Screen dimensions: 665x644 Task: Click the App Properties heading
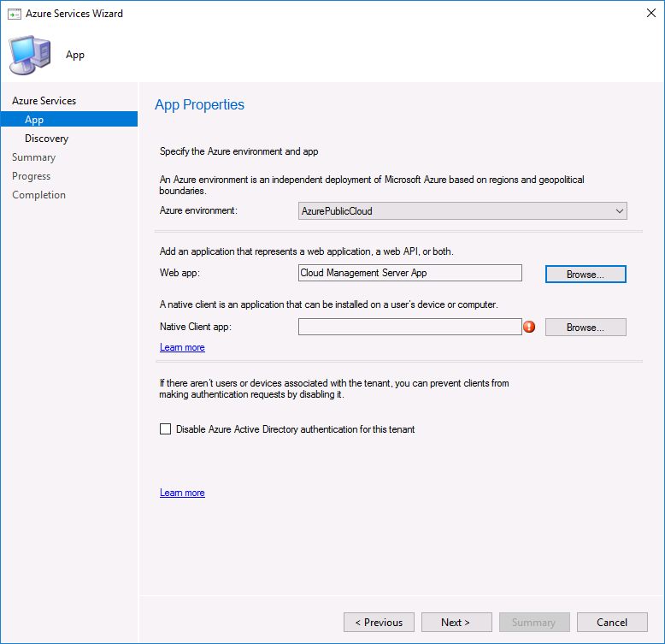[199, 105]
